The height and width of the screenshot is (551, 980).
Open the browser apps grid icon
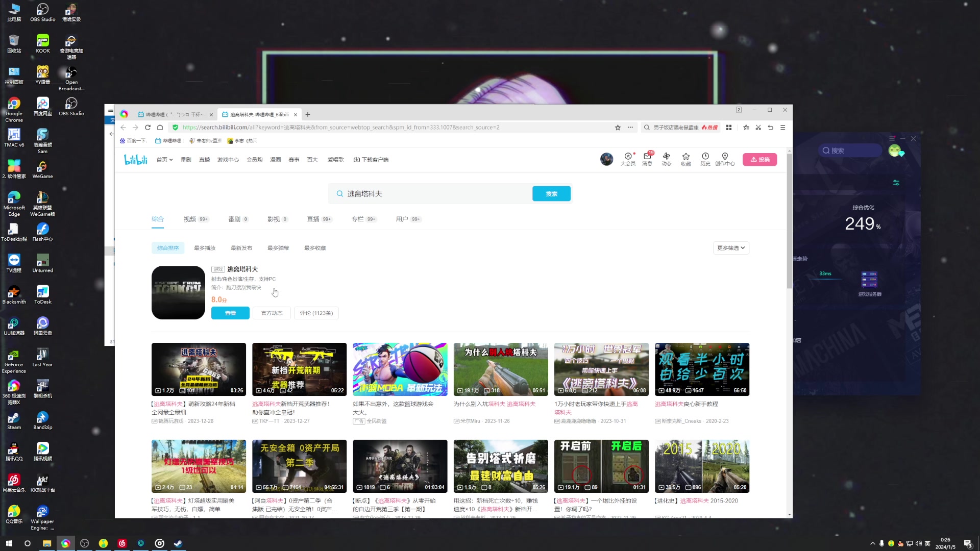729,128
